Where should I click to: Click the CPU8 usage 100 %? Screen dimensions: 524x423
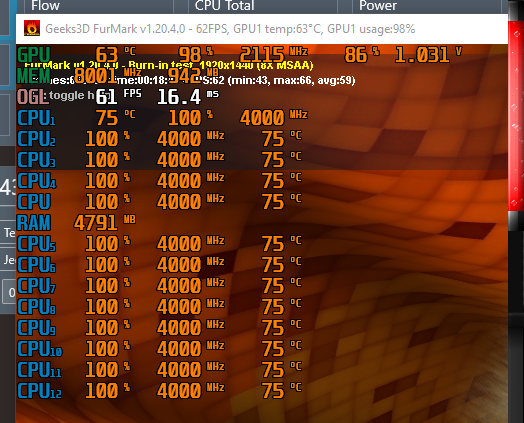click(108, 306)
